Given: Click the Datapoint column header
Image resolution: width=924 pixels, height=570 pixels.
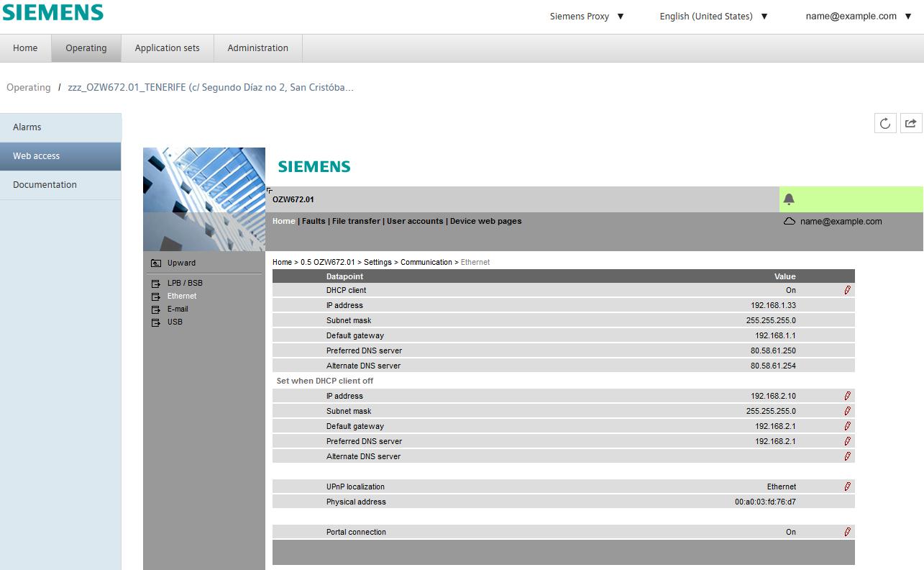Looking at the screenshot, I should pyautogui.click(x=344, y=276).
